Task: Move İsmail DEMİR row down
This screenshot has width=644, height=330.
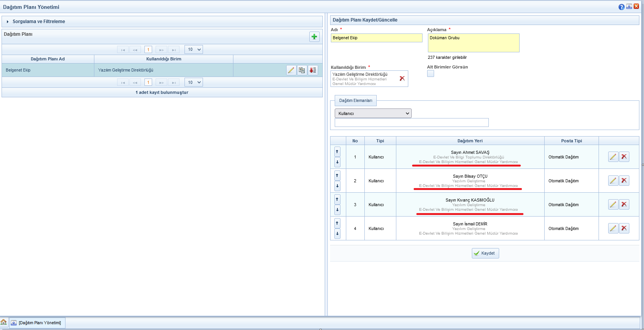Action: tap(337, 233)
